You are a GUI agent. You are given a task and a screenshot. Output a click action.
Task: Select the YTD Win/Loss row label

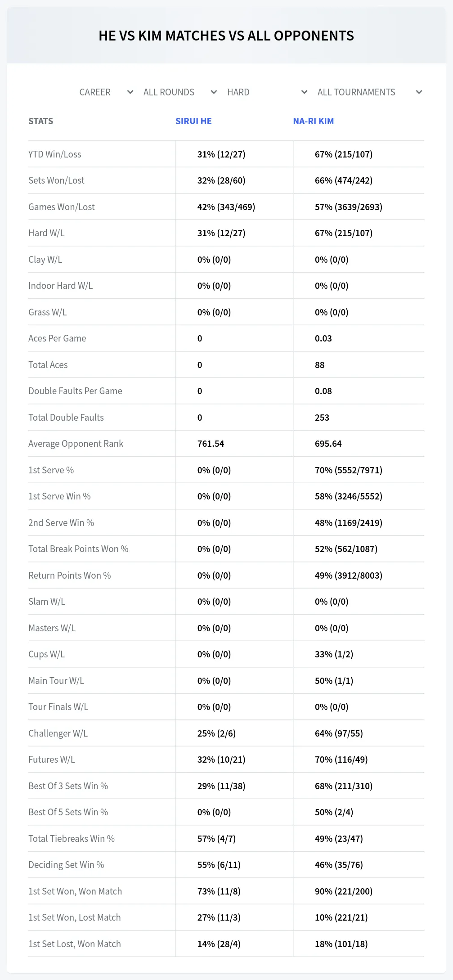pyautogui.click(x=55, y=154)
